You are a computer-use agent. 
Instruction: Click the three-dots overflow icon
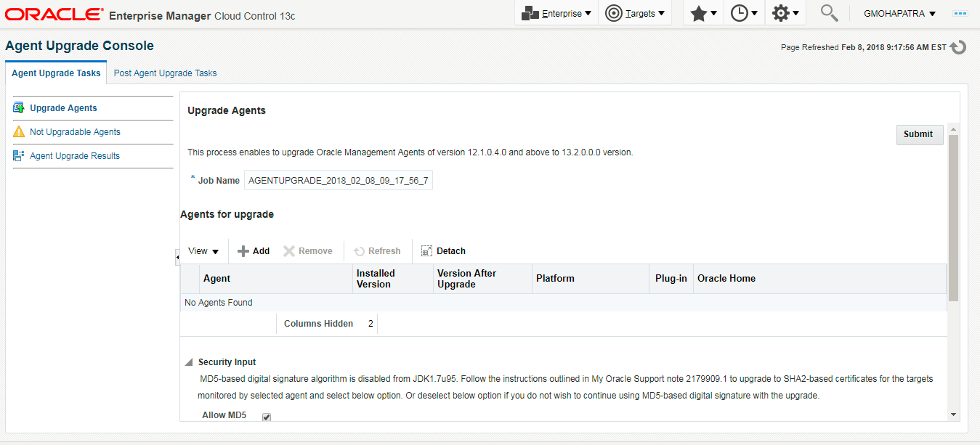[960, 14]
